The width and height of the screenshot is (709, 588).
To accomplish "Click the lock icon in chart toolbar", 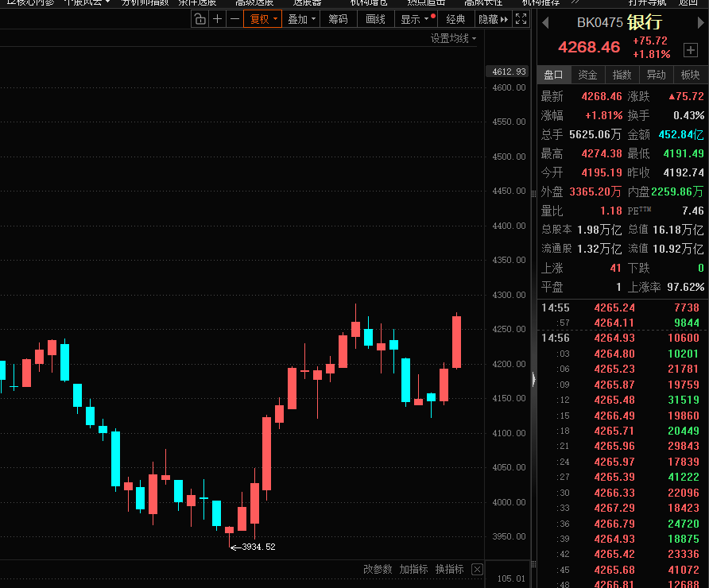I will 200,19.
